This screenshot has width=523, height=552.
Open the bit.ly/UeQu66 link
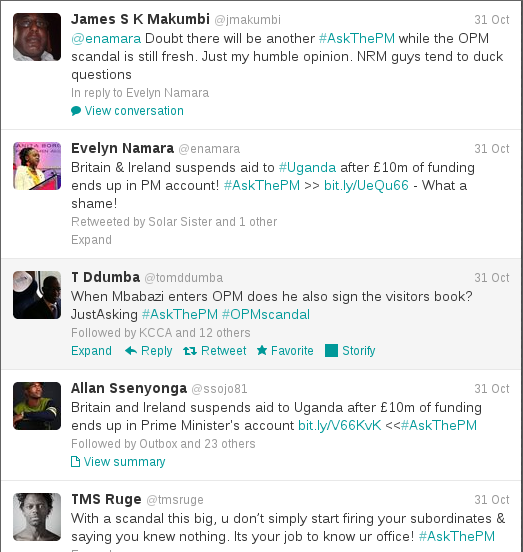tap(366, 185)
